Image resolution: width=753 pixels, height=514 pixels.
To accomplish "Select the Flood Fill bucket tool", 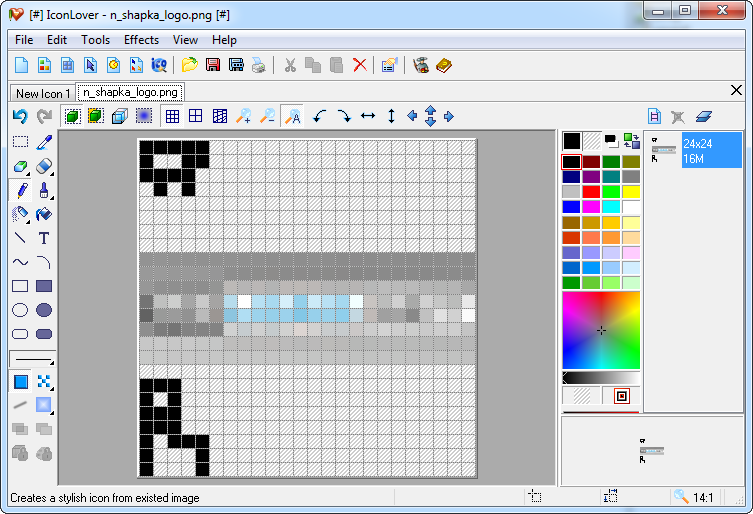I will [44, 214].
